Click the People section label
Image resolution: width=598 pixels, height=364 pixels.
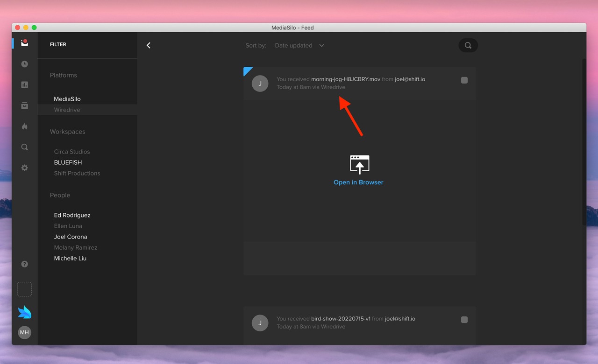[x=60, y=195]
